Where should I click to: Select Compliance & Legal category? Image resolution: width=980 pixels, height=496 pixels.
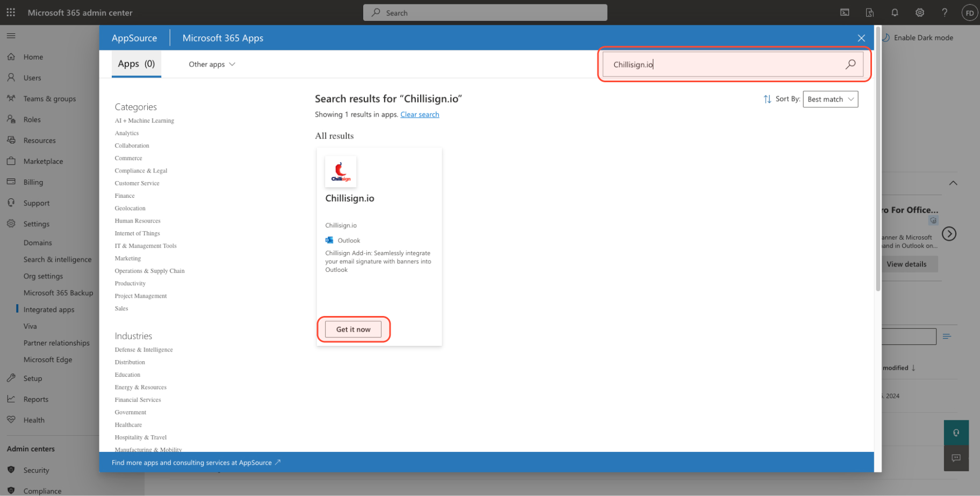(141, 171)
